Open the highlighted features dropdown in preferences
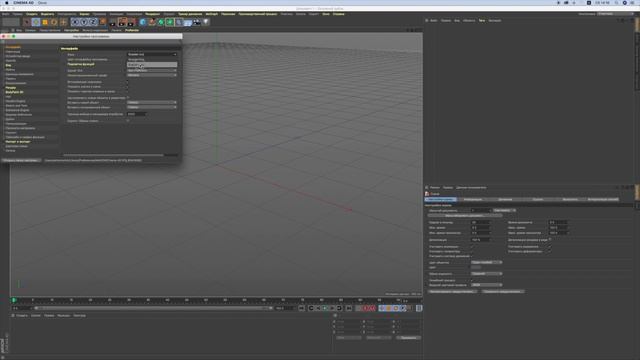640x360 pixels. [x=152, y=64]
